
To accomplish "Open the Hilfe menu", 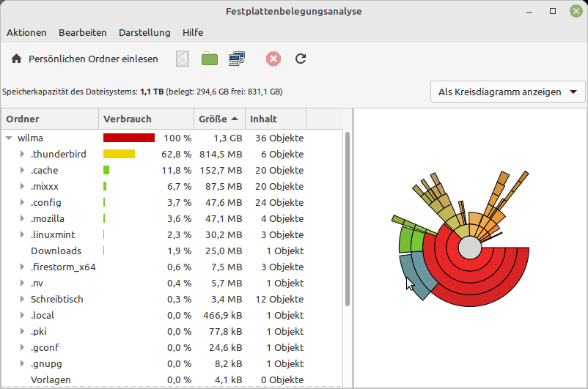I will (193, 32).
